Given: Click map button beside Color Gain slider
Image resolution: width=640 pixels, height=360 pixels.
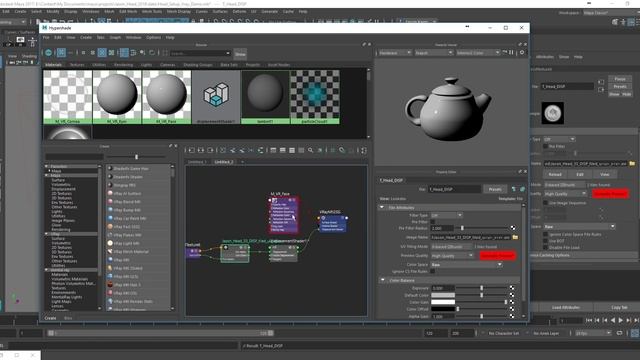Looking at the screenshot, I should point(512,302).
